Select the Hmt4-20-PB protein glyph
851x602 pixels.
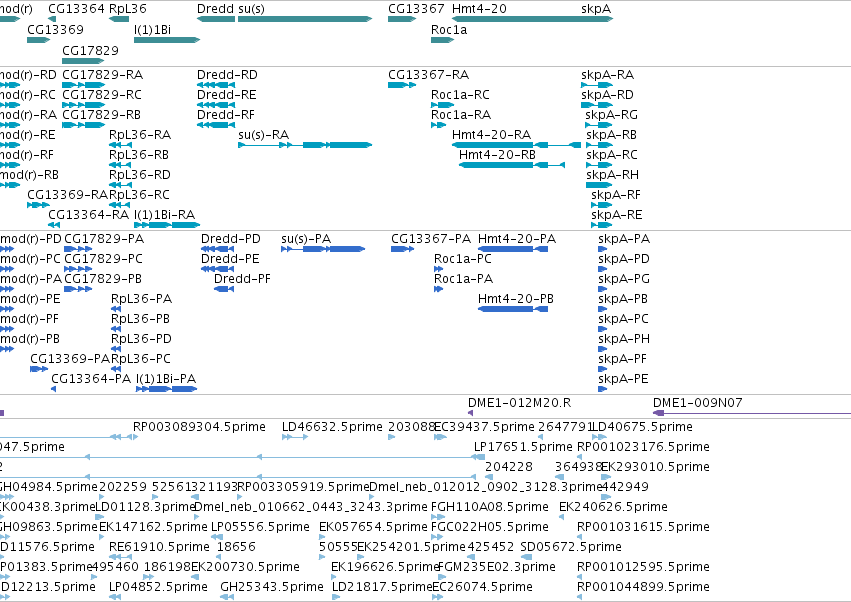pos(513,309)
